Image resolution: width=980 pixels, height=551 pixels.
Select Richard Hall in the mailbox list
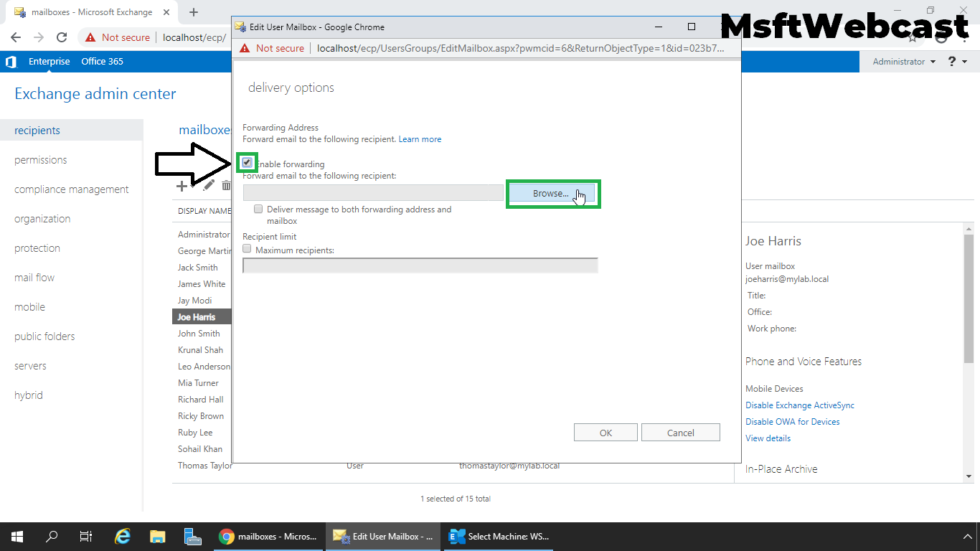(201, 400)
